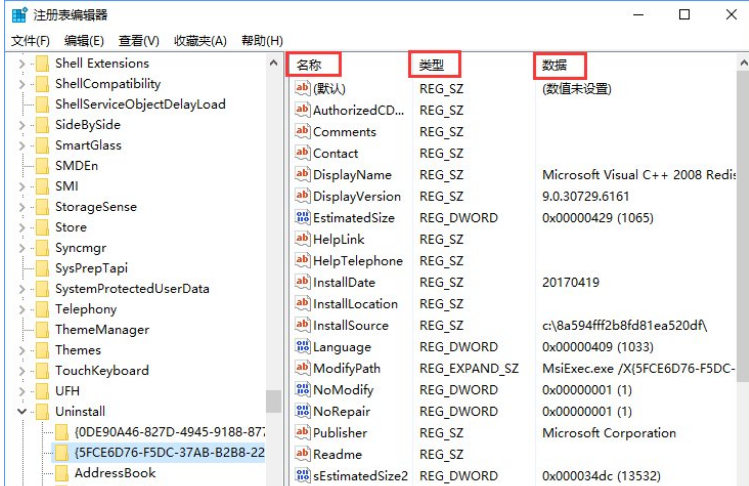
Task: Expand the Themes key
Action: coord(21,350)
